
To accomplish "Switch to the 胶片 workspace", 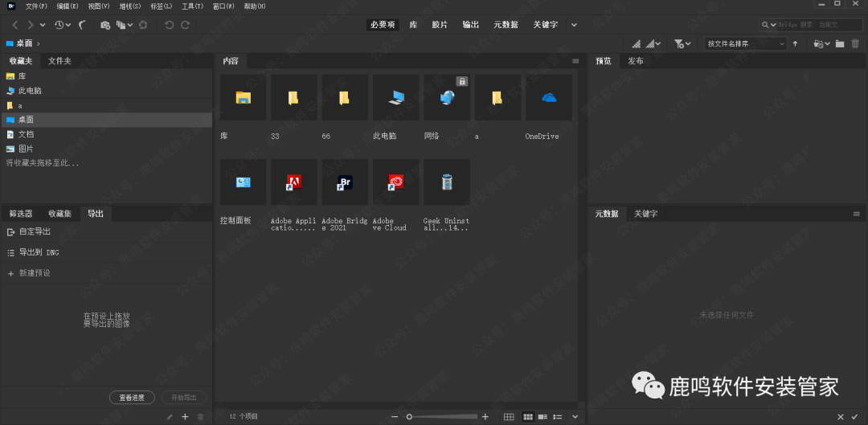I will click(x=440, y=25).
